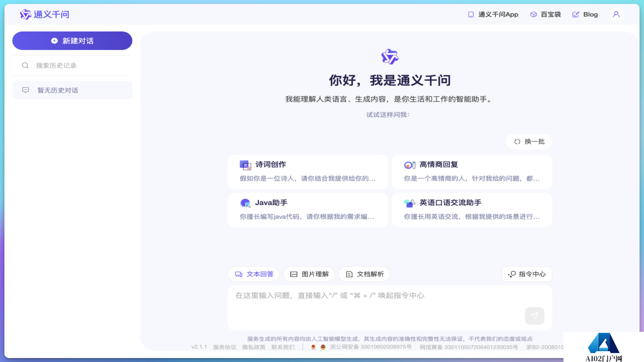The width and height of the screenshot is (644, 362).
Task: Click the 英语口语交流助手 card icon
Action: click(410, 203)
